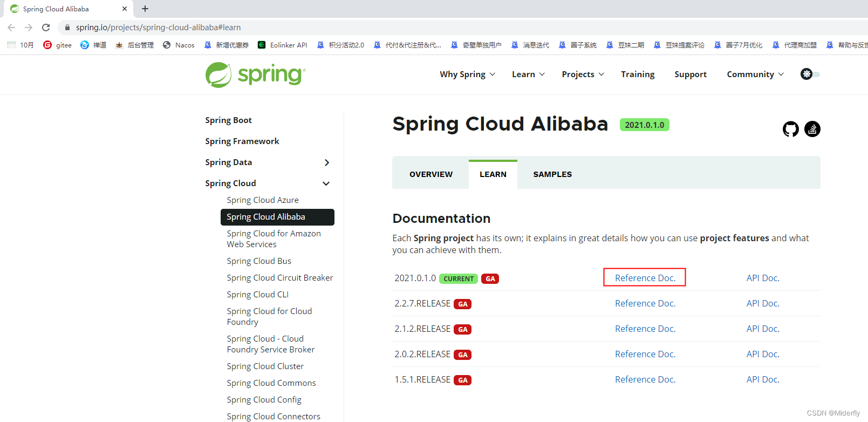
Task: Open the 豆妹提案评论 bookmark
Action: (679, 45)
